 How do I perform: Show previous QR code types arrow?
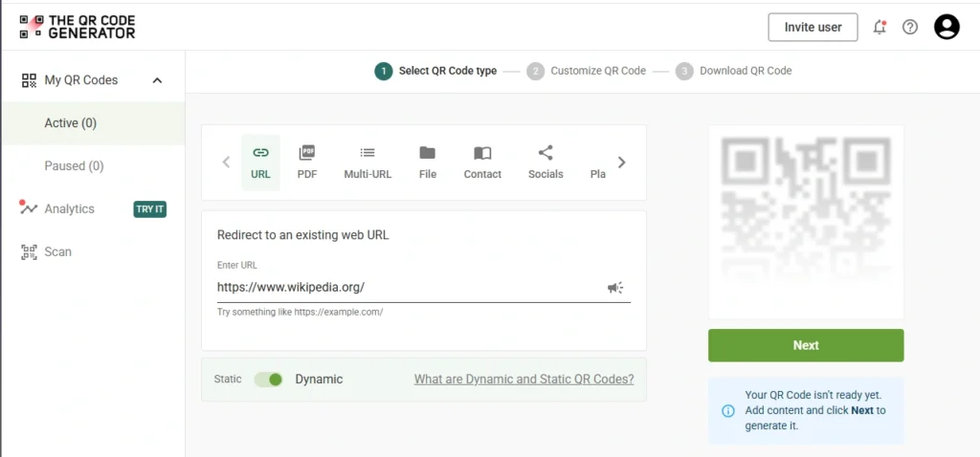click(x=226, y=163)
